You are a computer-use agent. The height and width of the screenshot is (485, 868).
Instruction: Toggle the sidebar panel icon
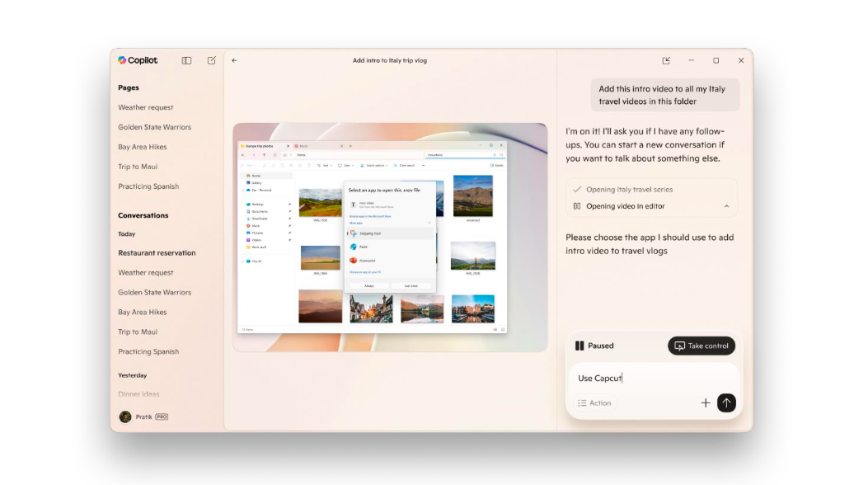click(x=187, y=60)
